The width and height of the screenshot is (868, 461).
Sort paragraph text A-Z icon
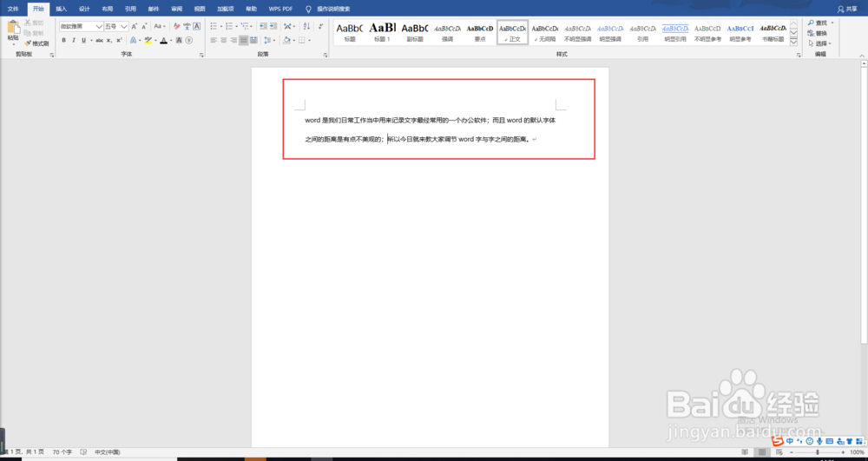click(x=306, y=26)
